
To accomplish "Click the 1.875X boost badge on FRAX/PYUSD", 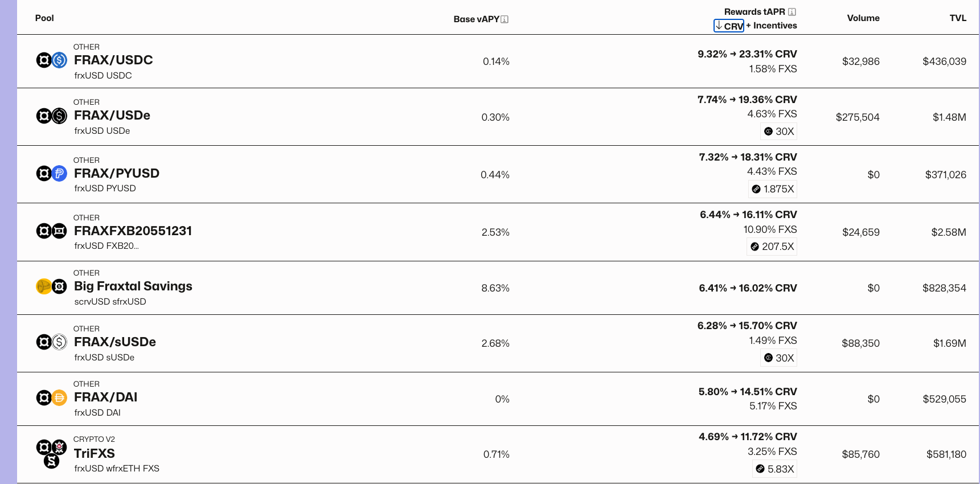I will pos(772,188).
